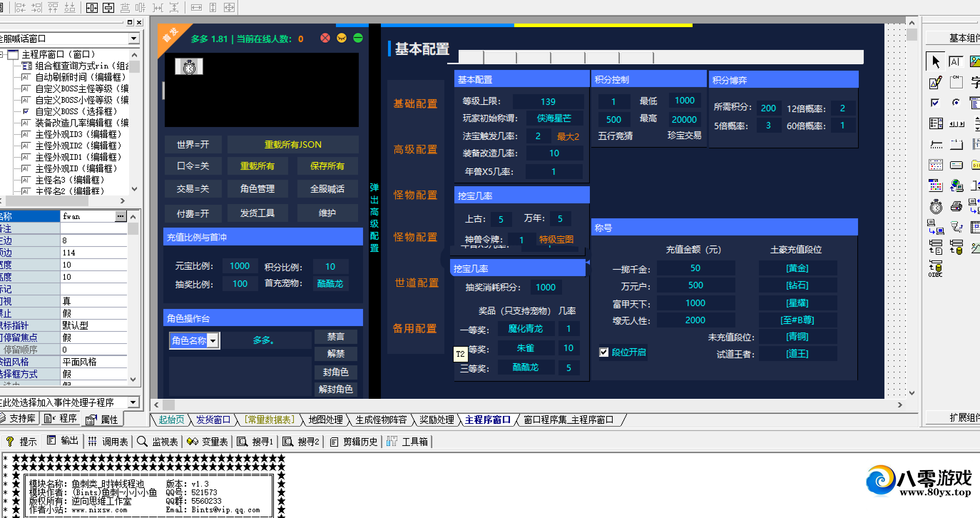Click the 世道配置 side menu item
This screenshot has height=518, width=980.
pos(417,283)
